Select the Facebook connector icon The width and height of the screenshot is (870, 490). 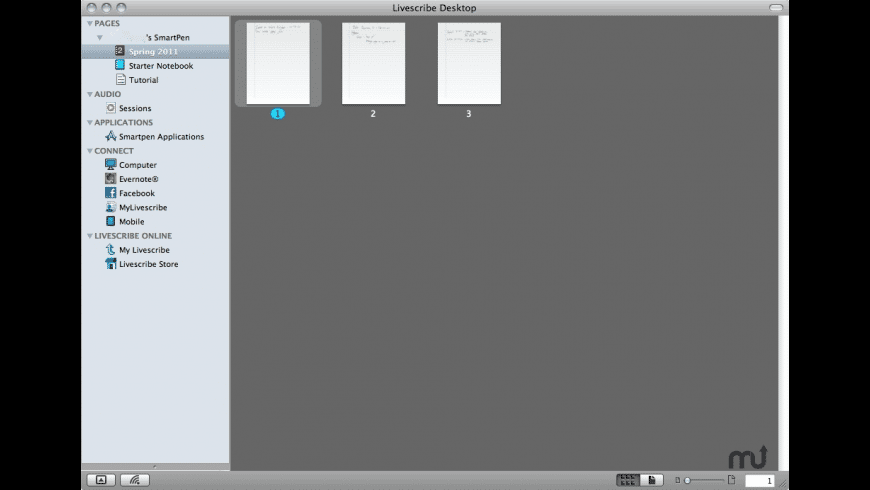click(x=110, y=193)
